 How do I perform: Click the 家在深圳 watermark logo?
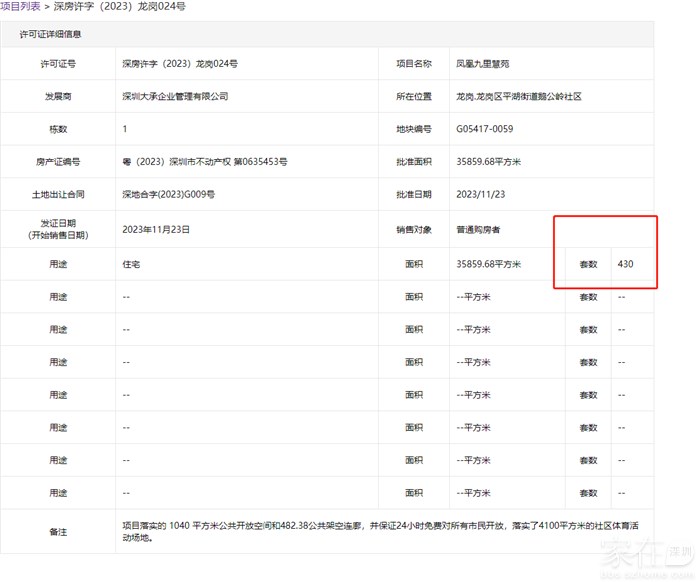coord(650,555)
